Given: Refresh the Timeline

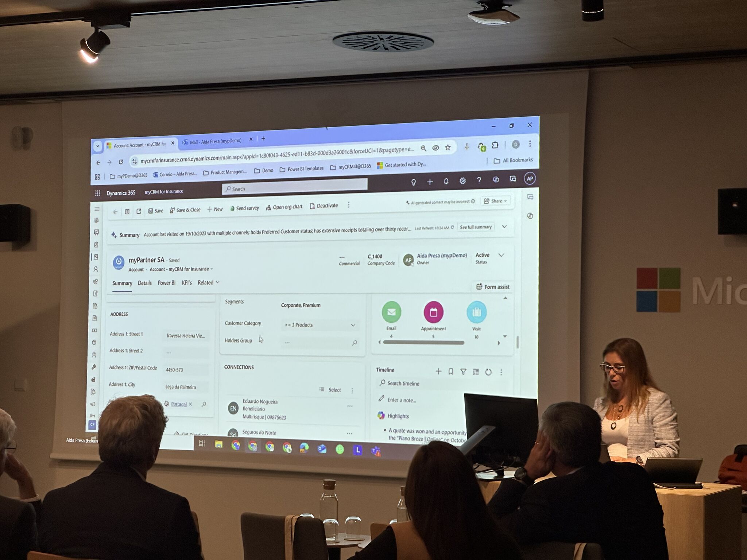Looking at the screenshot, I should [488, 372].
